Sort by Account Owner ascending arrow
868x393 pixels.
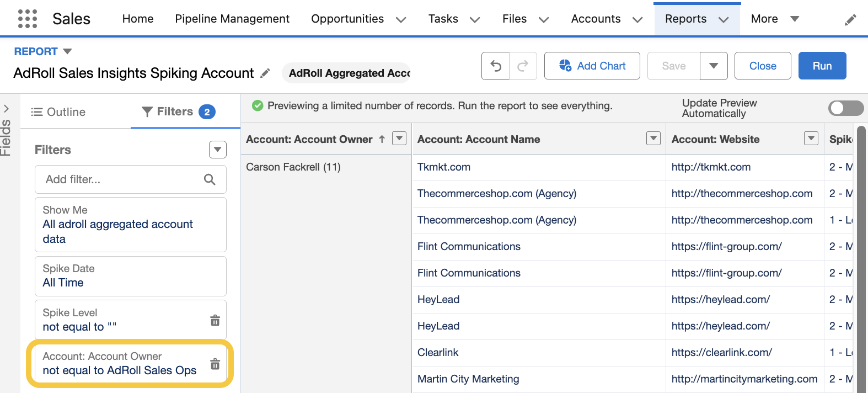point(382,139)
